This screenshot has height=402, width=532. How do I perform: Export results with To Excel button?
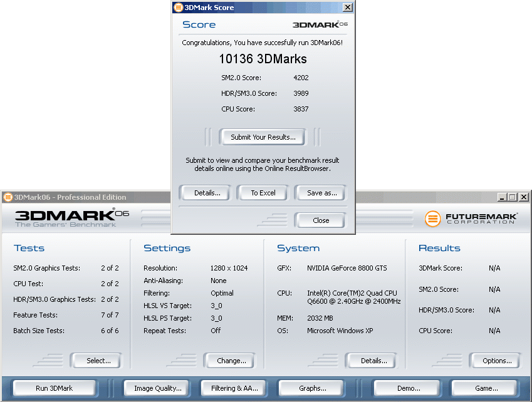pos(263,193)
